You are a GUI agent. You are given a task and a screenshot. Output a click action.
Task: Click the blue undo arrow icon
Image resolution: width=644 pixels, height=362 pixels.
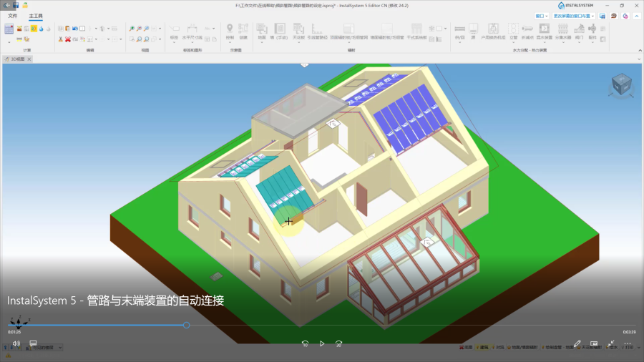[x=74, y=29]
